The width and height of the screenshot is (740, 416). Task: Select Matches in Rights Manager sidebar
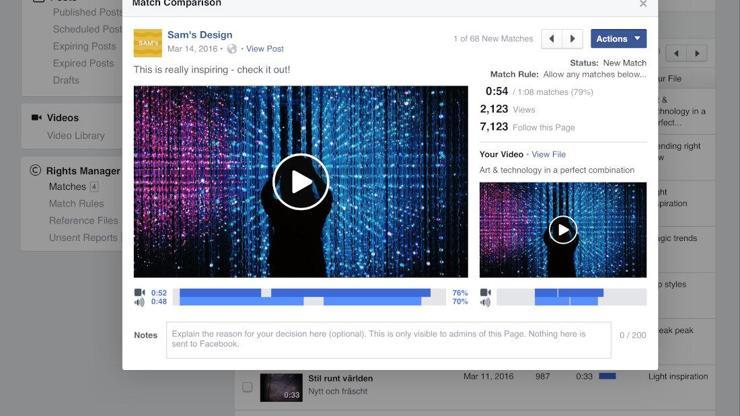click(x=67, y=187)
